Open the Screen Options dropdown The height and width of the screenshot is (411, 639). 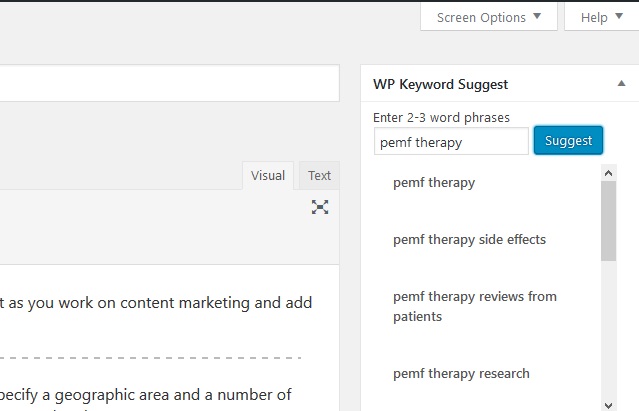click(489, 17)
